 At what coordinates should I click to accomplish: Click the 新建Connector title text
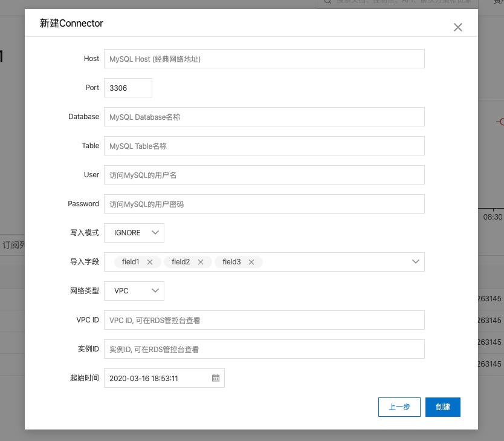(71, 23)
